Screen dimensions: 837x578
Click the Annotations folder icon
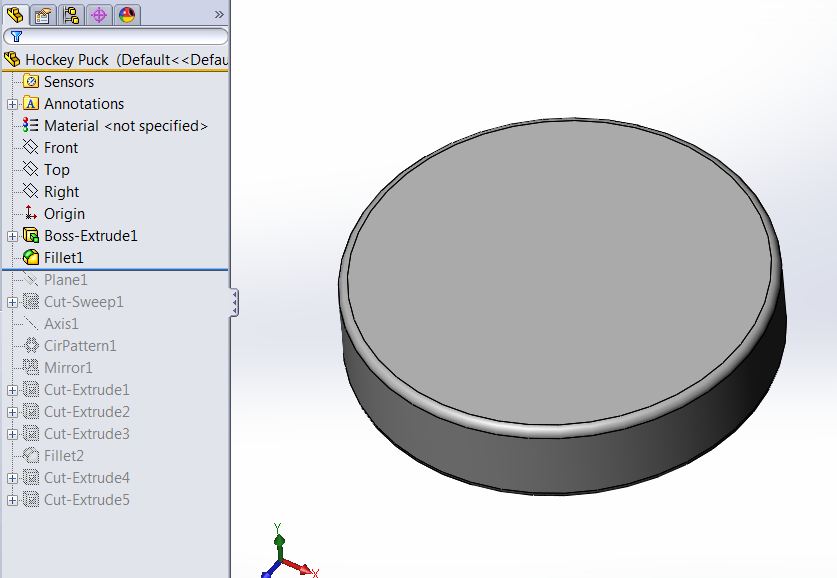tap(31, 104)
